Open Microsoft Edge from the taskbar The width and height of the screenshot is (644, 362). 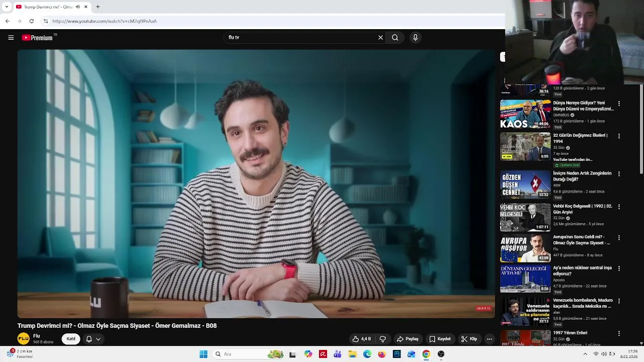367,354
